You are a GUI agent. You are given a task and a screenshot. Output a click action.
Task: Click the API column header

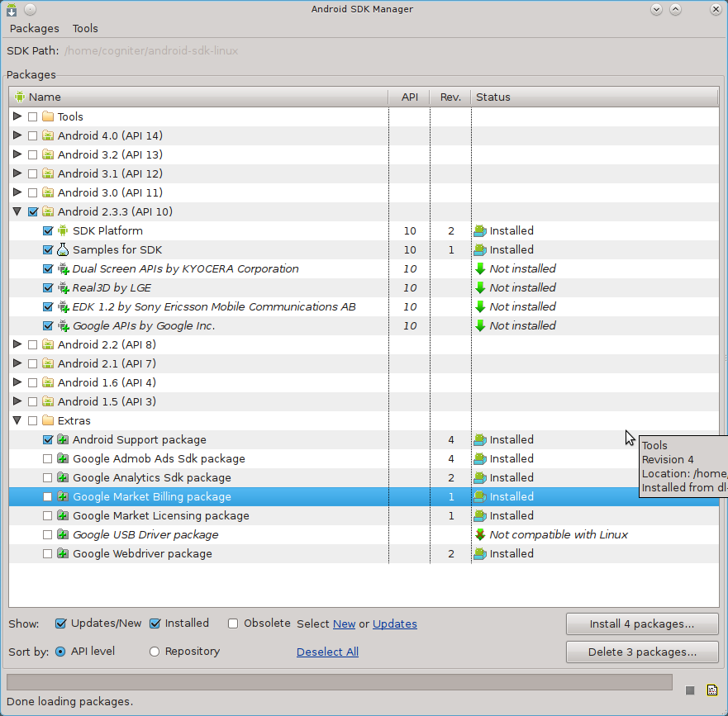tap(409, 97)
